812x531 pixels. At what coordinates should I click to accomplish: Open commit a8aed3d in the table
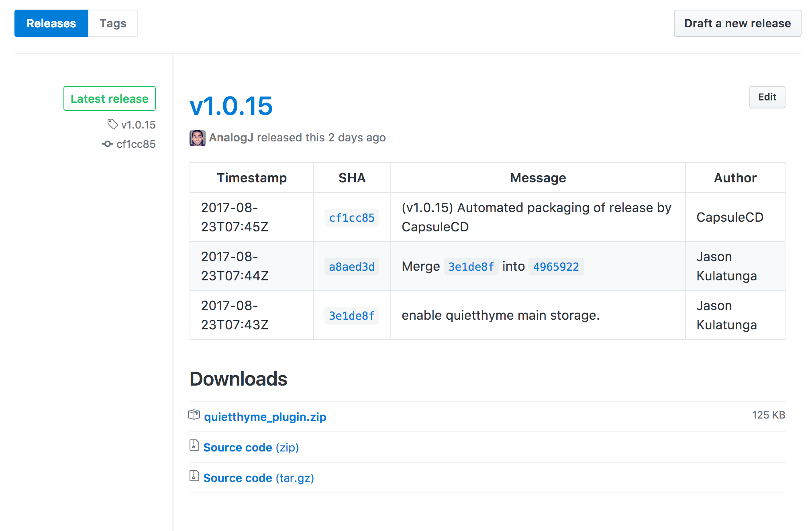(351, 267)
